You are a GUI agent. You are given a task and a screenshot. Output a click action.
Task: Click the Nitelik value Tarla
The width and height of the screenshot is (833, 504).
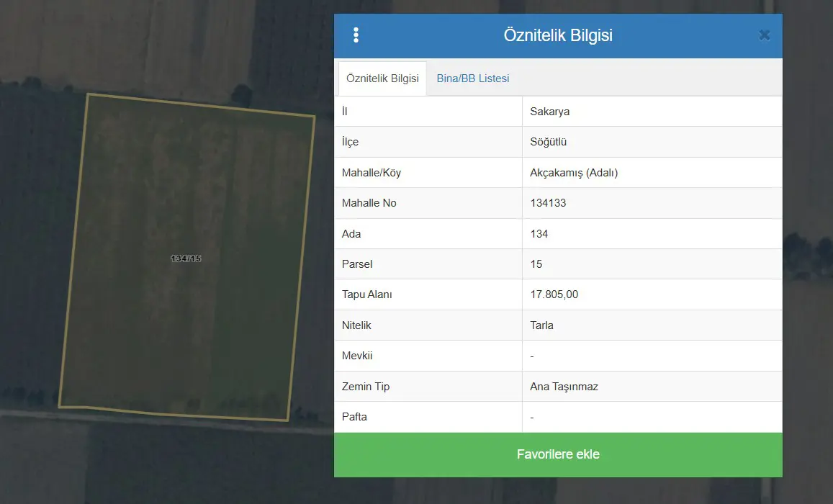542,325
